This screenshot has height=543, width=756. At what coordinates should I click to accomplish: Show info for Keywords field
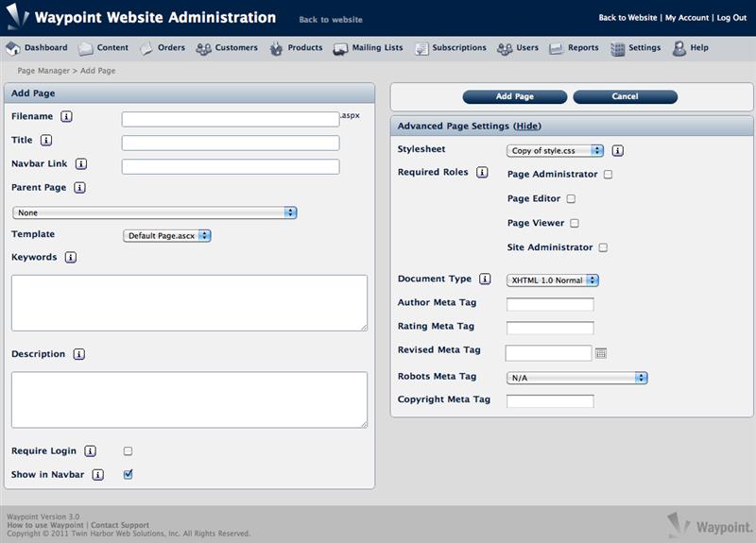coord(70,257)
